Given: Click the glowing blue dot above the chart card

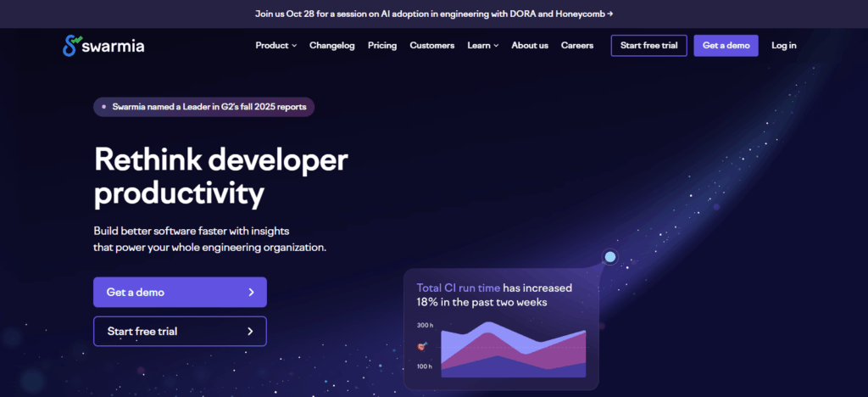Looking at the screenshot, I should tap(609, 257).
